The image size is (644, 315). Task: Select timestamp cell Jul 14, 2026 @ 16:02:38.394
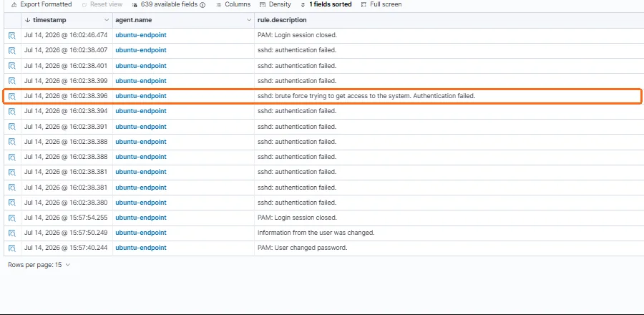(x=67, y=111)
